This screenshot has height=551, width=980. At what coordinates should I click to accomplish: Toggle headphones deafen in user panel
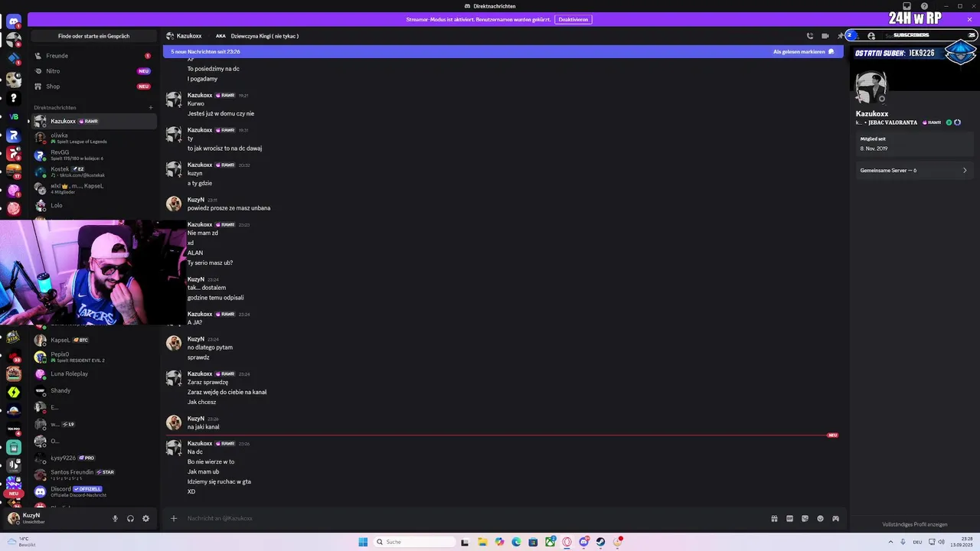click(131, 519)
